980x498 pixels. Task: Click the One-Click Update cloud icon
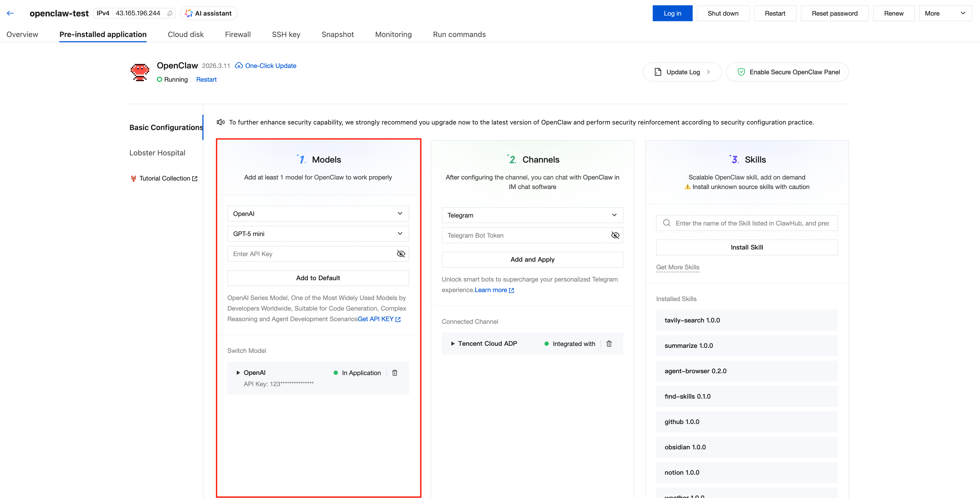pyautogui.click(x=239, y=66)
